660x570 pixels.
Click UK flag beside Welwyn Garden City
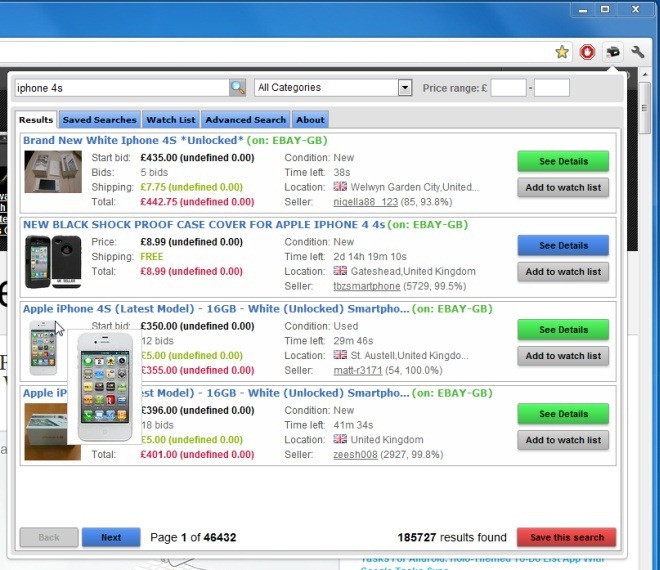(340, 186)
